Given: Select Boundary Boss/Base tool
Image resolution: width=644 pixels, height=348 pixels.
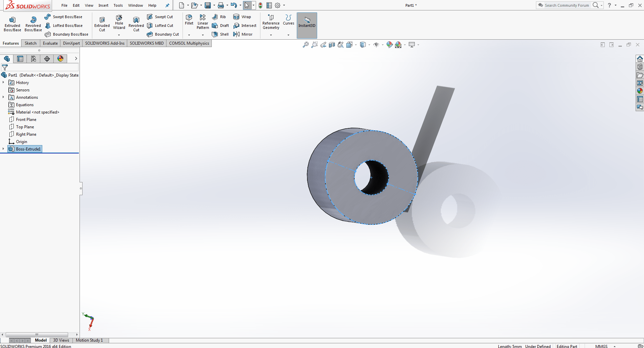Looking at the screenshot, I should [x=66, y=34].
